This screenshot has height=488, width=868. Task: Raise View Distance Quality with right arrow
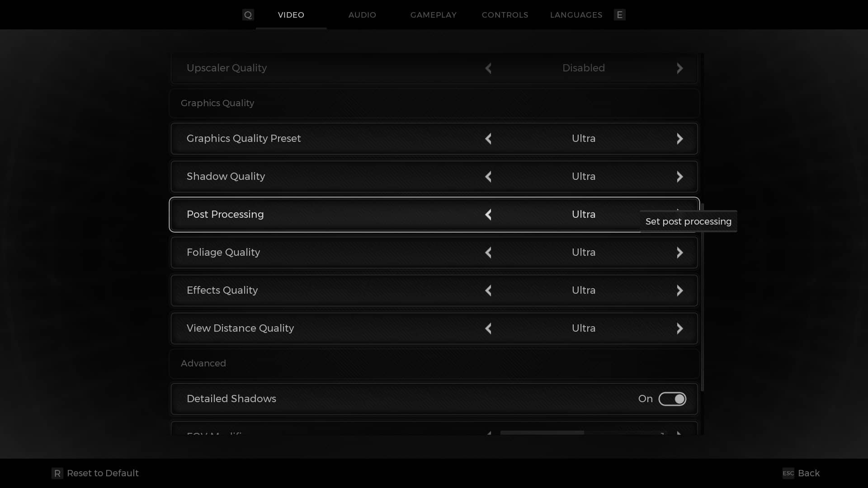click(x=679, y=328)
